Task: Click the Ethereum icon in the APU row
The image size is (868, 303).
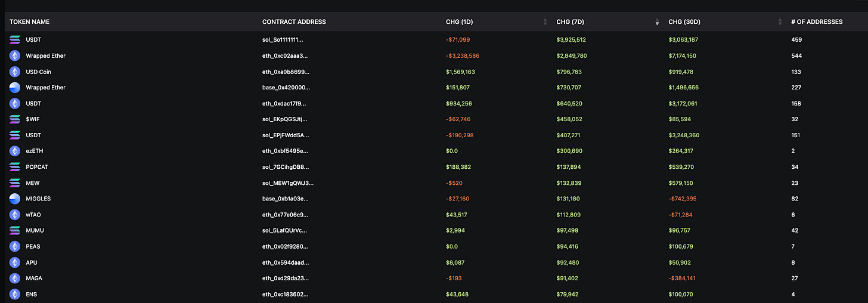Action: click(15, 262)
